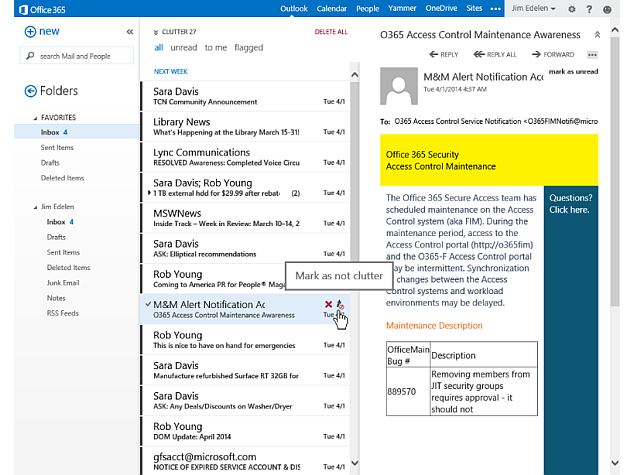Open more actions ellipsis in reading pane
Image resolution: width=635 pixels, height=475 pixels.
click(x=592, y=55)
